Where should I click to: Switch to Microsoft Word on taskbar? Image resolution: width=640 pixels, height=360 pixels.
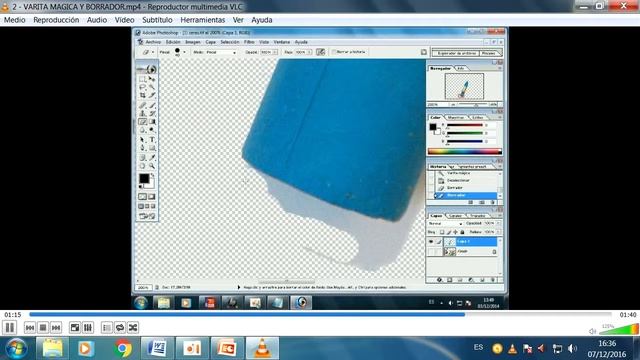point(157,348)
